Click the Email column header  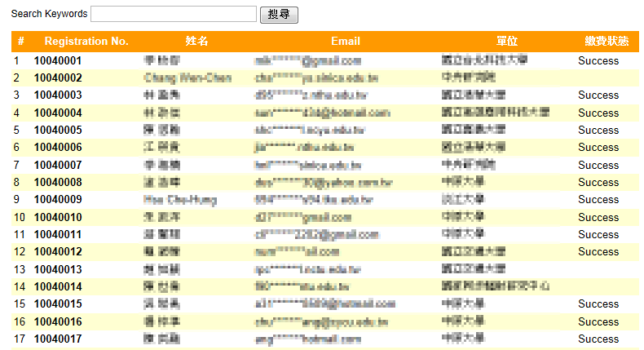(x=346, y=41)
